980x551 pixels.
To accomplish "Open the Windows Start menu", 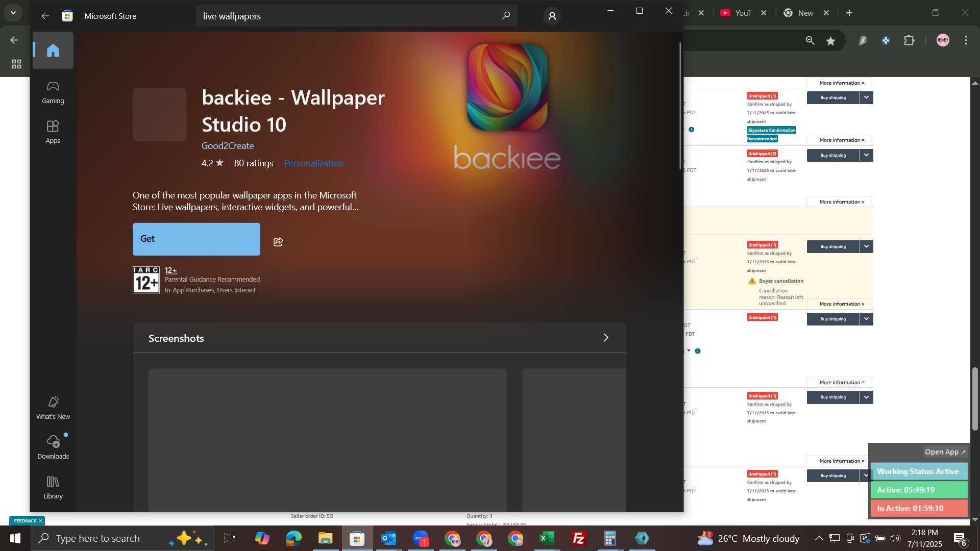I will [x=15, y=538].
